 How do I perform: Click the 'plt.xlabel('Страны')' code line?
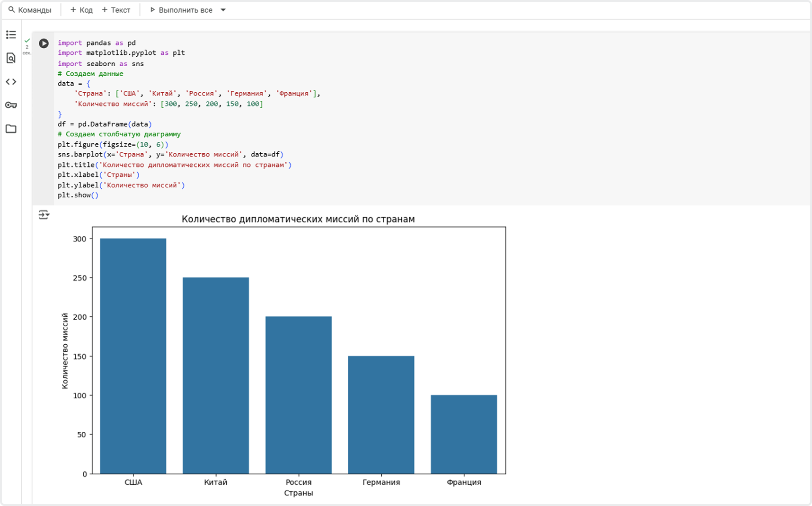click(98, 174)
